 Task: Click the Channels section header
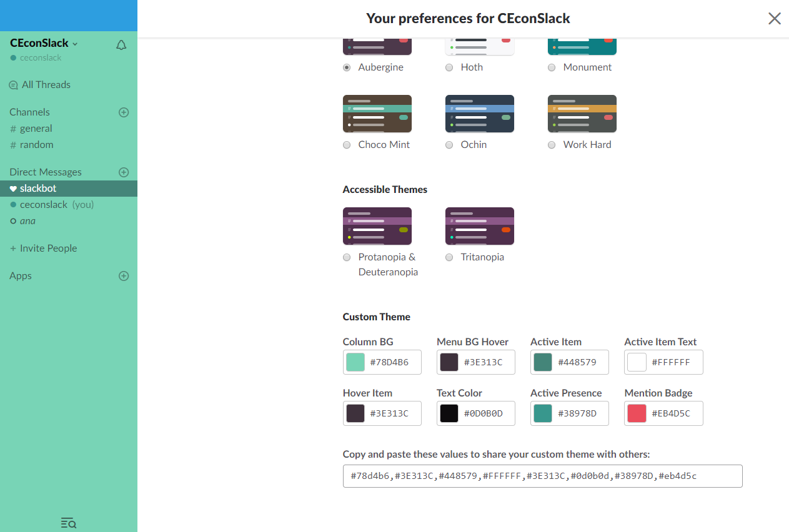point(29,112)
